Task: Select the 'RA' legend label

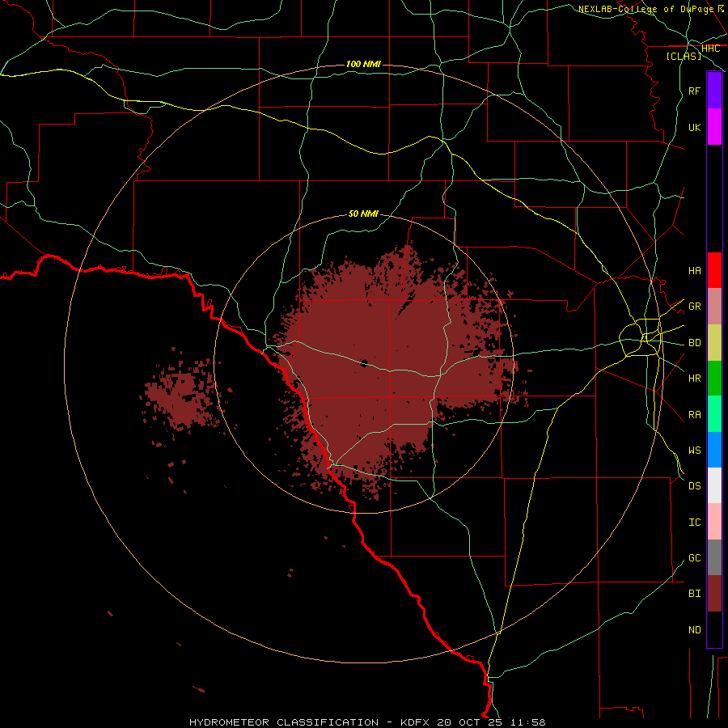Action: 695,414
